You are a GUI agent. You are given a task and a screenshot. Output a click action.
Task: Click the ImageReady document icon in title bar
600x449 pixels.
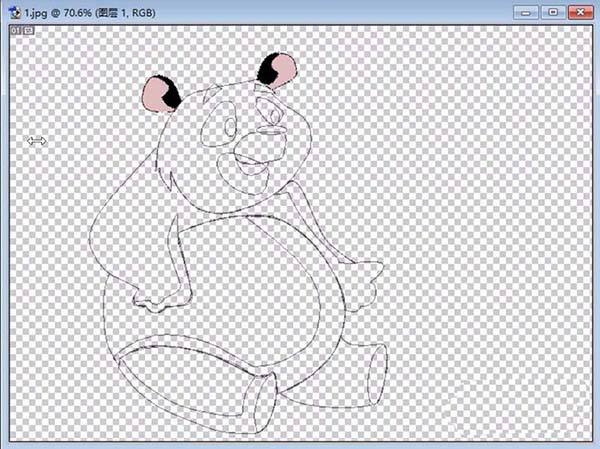pos(15,13)
